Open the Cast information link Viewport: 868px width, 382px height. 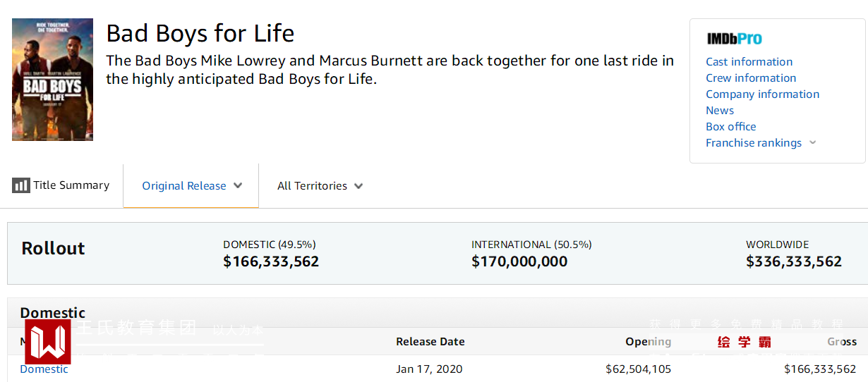749,61
